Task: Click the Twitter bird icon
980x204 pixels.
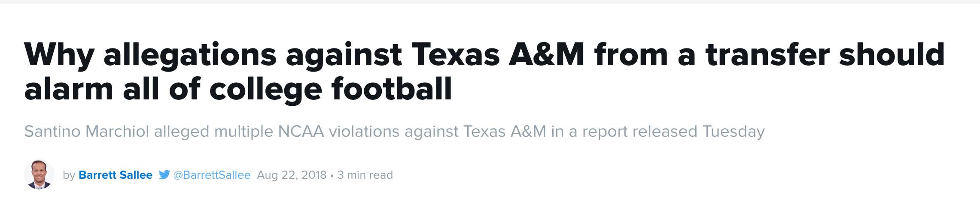Action: pos(164,175)
